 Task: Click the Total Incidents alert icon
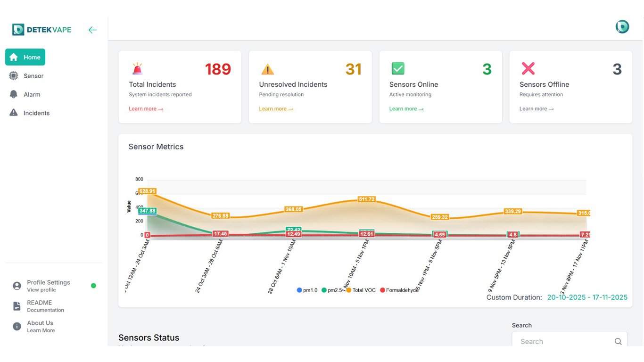coord(137,69)
